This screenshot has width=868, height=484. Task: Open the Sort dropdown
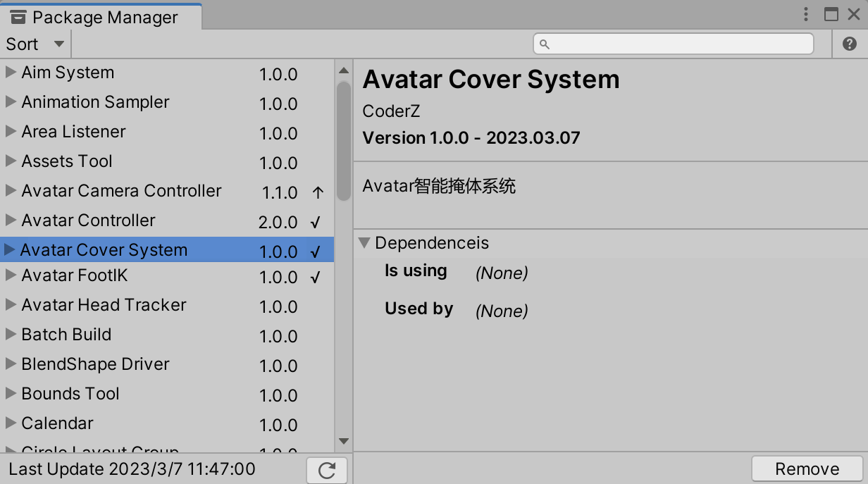click(x=35, y=44)
